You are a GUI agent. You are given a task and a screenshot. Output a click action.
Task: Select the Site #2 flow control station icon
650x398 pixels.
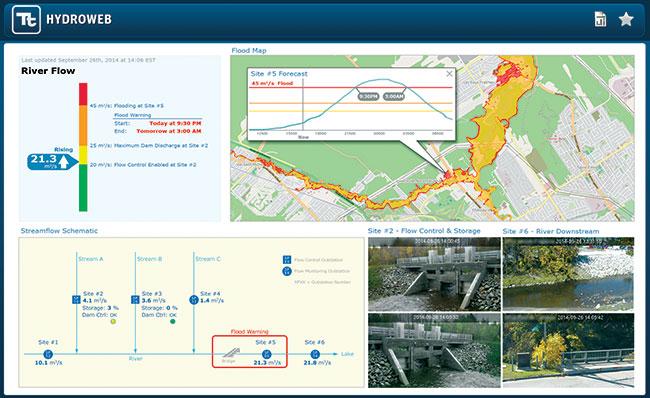[76, 299]
